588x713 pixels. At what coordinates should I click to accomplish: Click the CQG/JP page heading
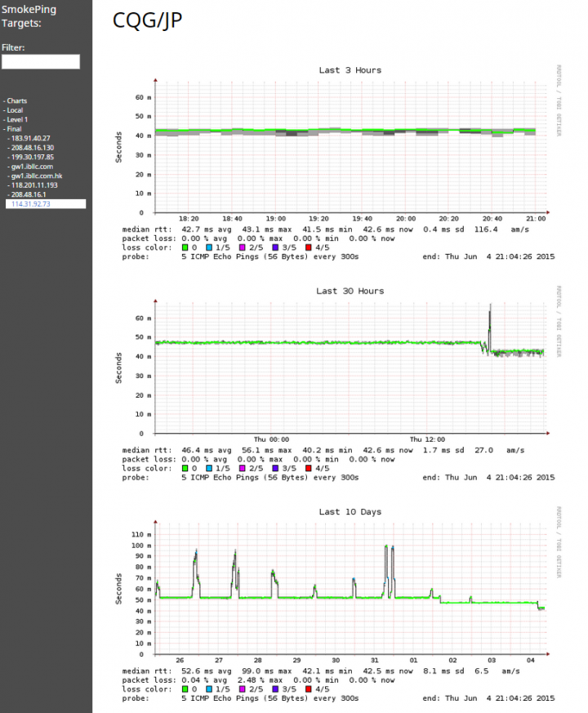click(x=147, y=20)
